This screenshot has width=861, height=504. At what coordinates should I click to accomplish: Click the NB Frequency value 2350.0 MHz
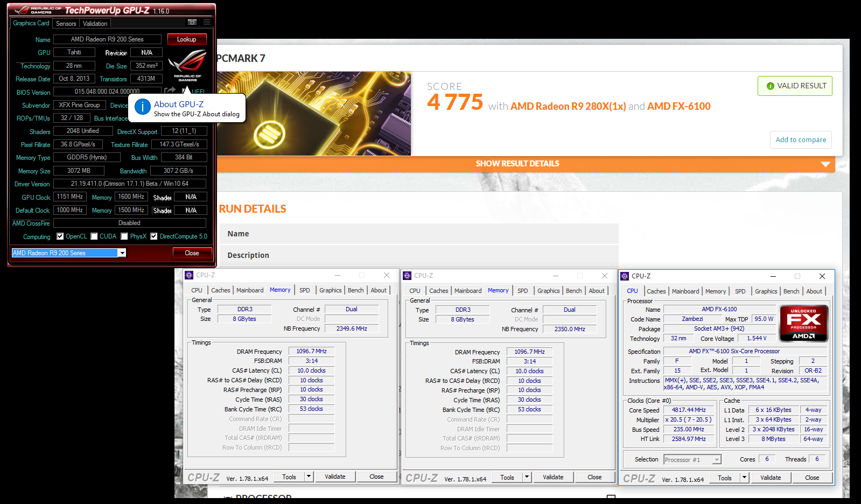570,329
